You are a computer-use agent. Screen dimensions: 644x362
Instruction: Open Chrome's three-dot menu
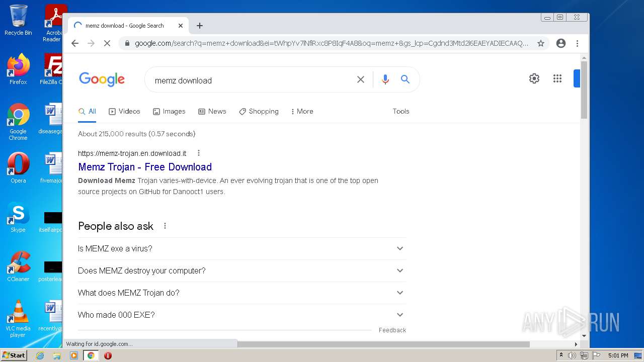click(578, 43)
